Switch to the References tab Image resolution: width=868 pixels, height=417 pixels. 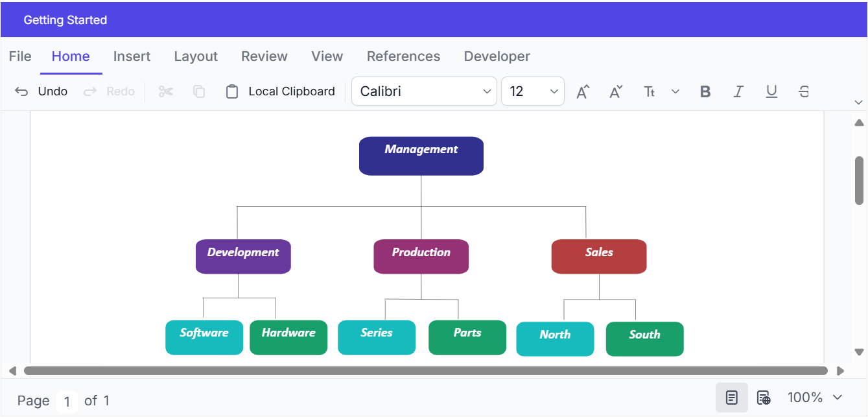(403, 56)
